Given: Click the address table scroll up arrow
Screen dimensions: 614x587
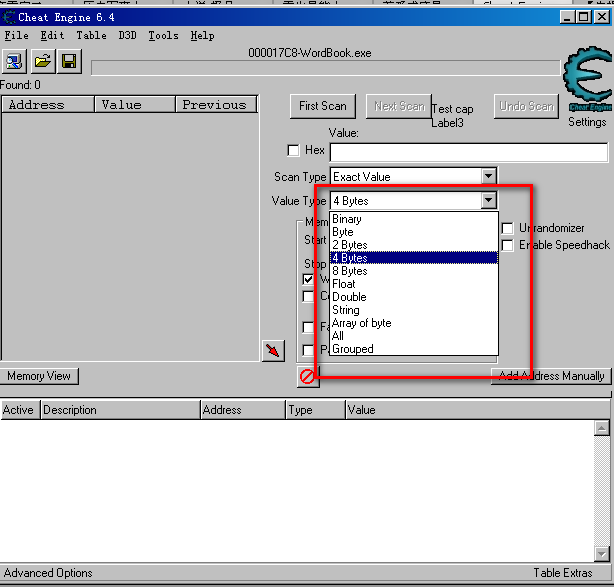Looking at the screenshot, I should 601,428.
